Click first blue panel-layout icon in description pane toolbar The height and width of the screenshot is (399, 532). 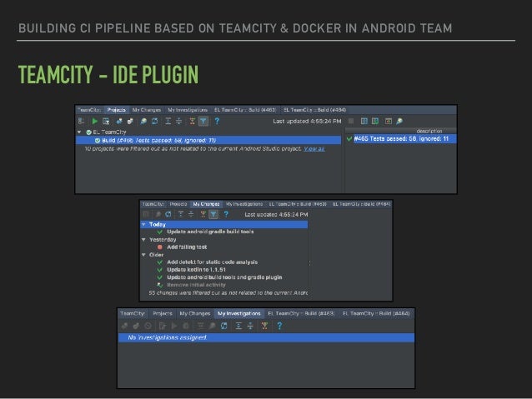(364, 121)
